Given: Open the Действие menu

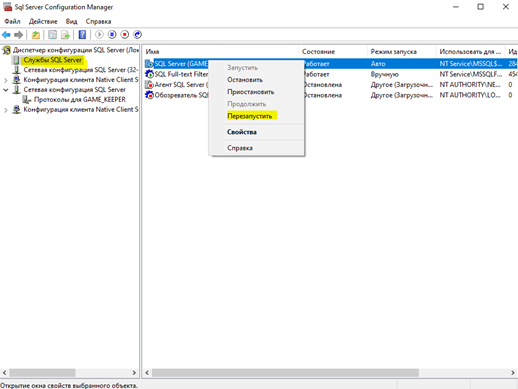Looking at the screenshot, I should pos(43,21).
